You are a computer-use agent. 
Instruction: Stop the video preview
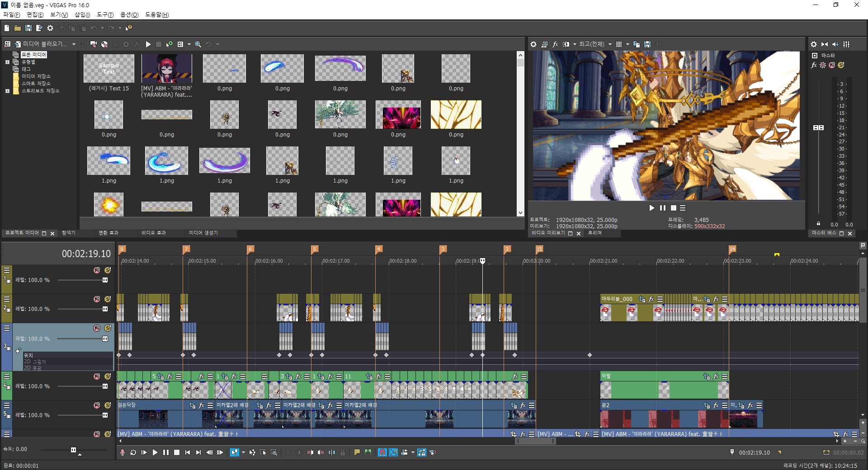[674, 208]
